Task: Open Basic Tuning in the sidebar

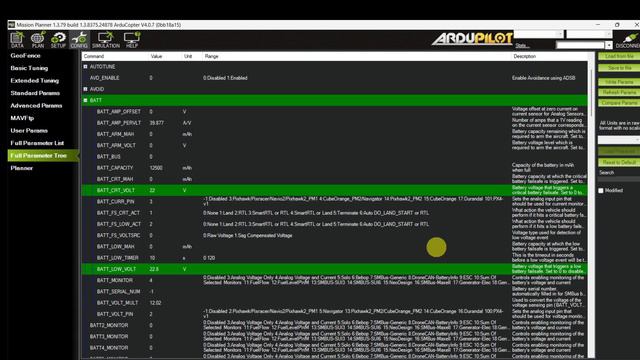Action: [29, 68]
